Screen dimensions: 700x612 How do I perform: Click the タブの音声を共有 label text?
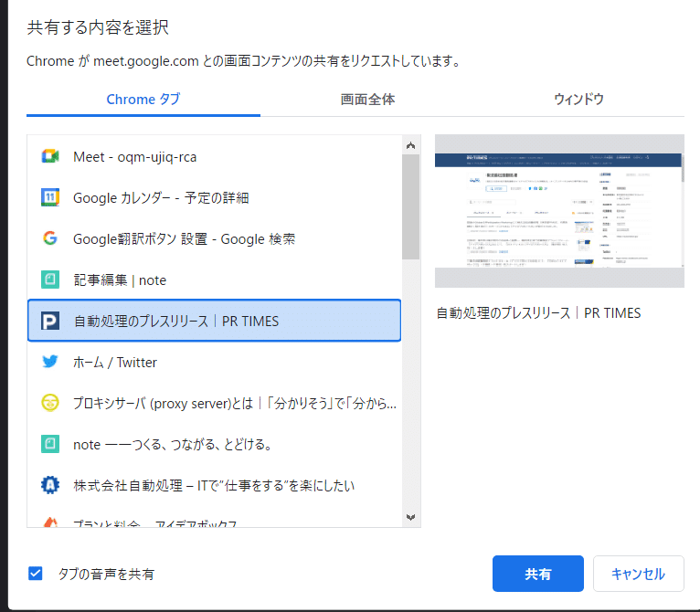click(x=106, y=574)
